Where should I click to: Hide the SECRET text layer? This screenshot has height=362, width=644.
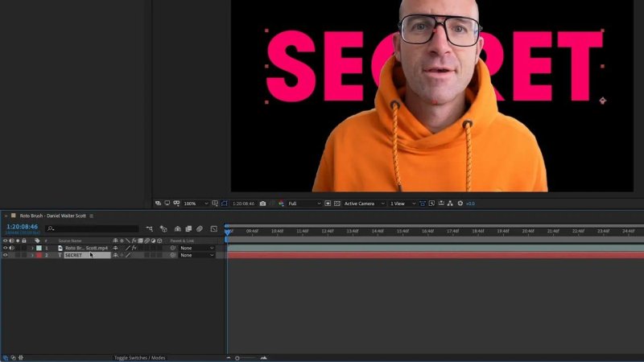point(6,255)
